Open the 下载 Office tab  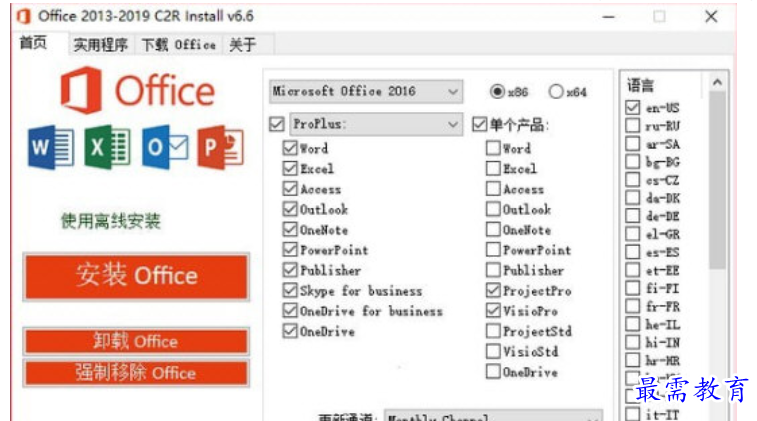(x=178, y=45)
